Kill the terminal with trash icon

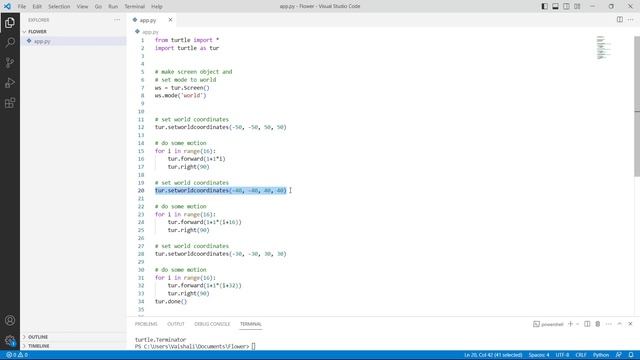pos(598,324)
